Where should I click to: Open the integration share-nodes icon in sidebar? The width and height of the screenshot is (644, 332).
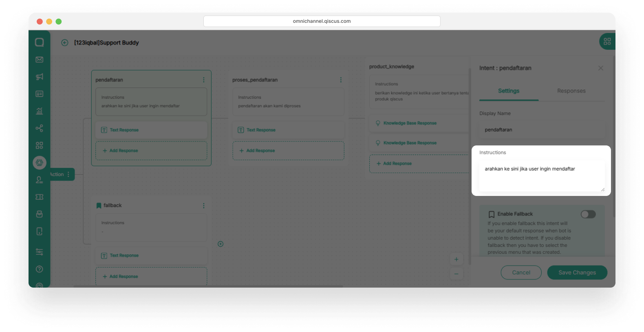click(40, 128)
